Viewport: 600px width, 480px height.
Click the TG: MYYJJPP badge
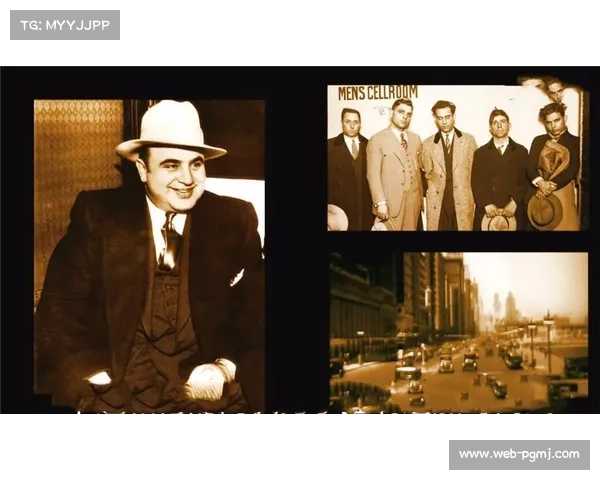[x=64, y=24]
